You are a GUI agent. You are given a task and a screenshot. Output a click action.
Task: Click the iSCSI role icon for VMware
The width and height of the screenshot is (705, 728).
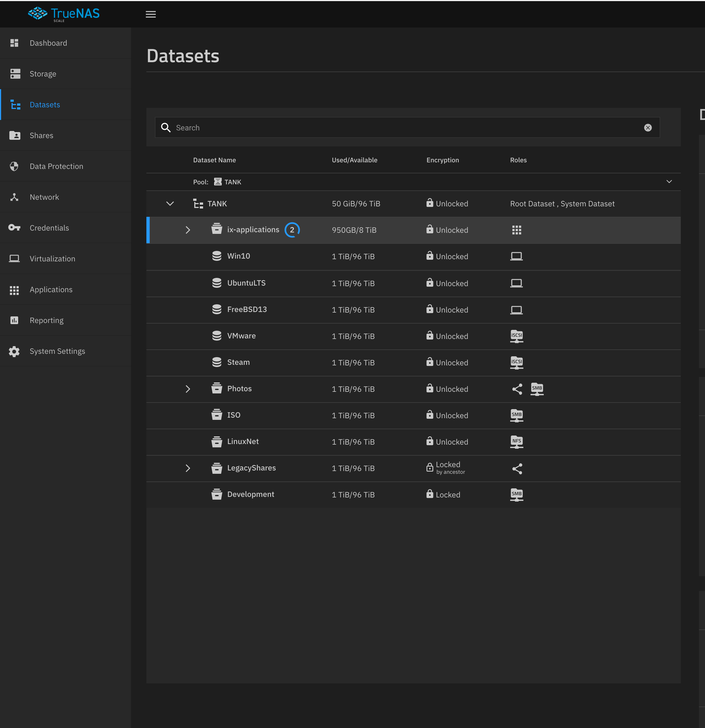(516, 336)
